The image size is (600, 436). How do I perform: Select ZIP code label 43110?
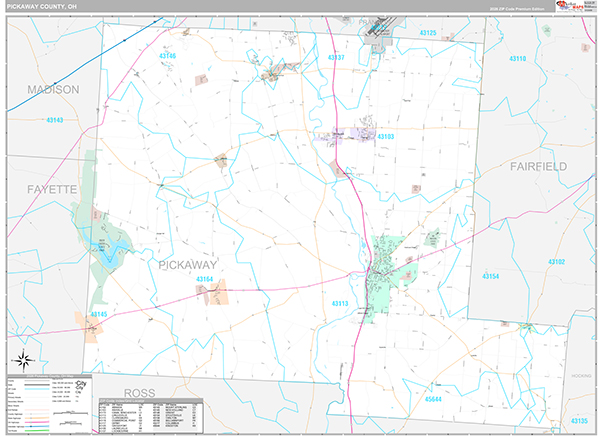click(x=518, y=59)
